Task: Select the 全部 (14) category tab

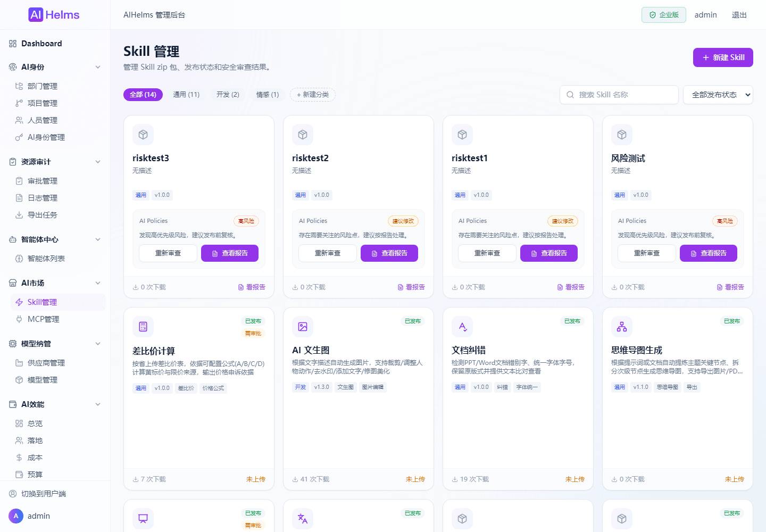Action: pos(143,95)
